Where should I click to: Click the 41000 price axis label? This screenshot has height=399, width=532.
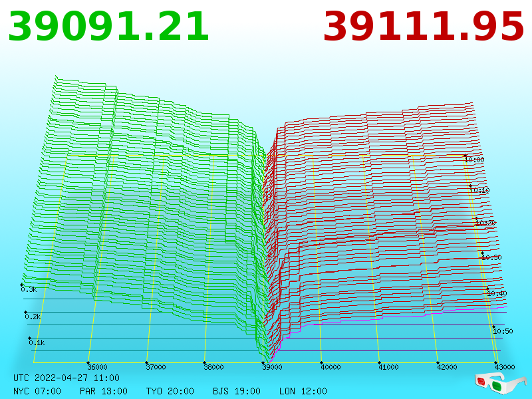[x=388, y=367]
